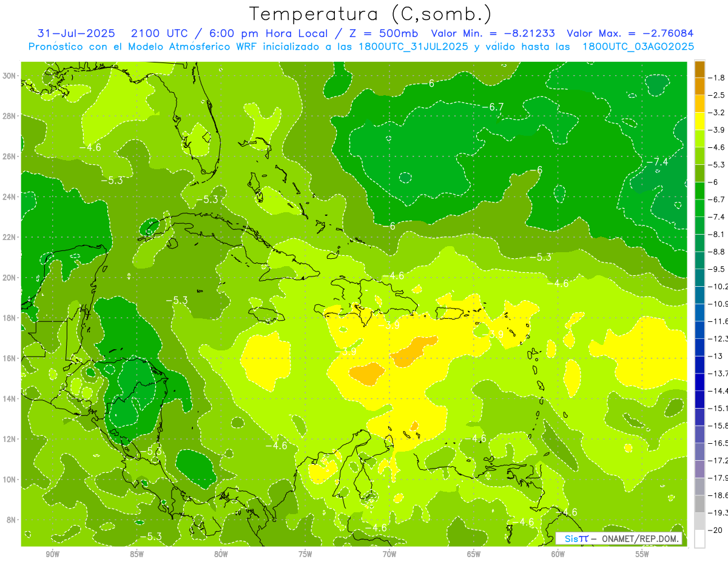
Task: Click the "-7.4" contour label on the map
Action: pyautogui.click(x=656, y=162)
